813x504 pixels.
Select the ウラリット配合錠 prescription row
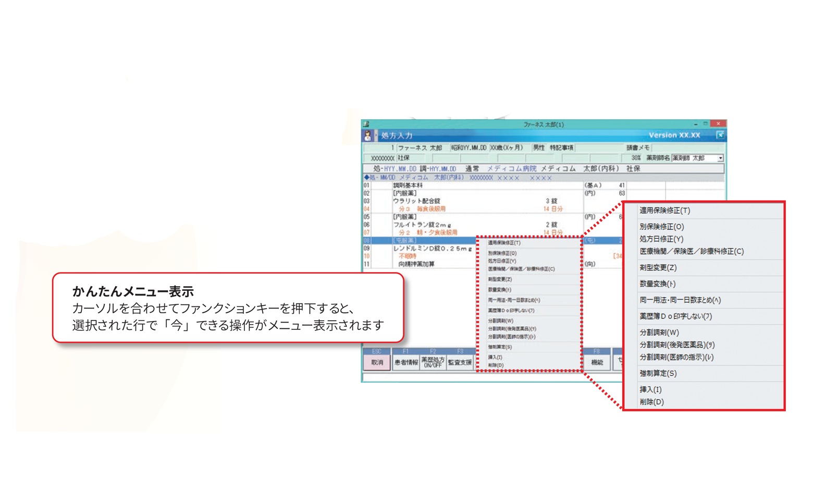[417, 201]
